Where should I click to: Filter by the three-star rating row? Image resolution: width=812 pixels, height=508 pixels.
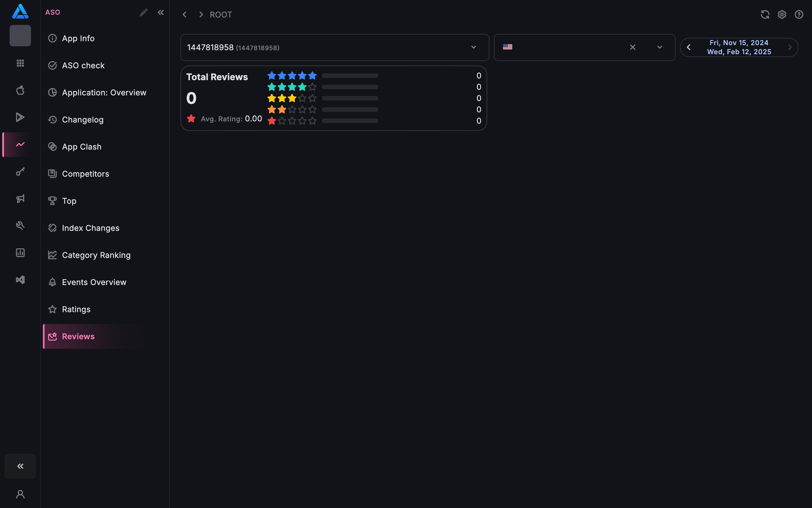point(374,98)
